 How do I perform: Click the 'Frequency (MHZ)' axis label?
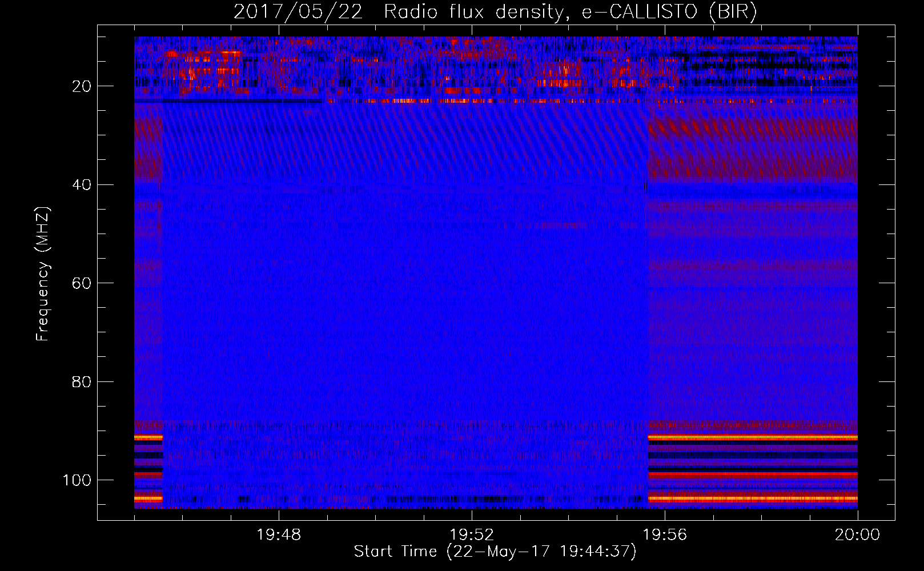tap(43, 274)
